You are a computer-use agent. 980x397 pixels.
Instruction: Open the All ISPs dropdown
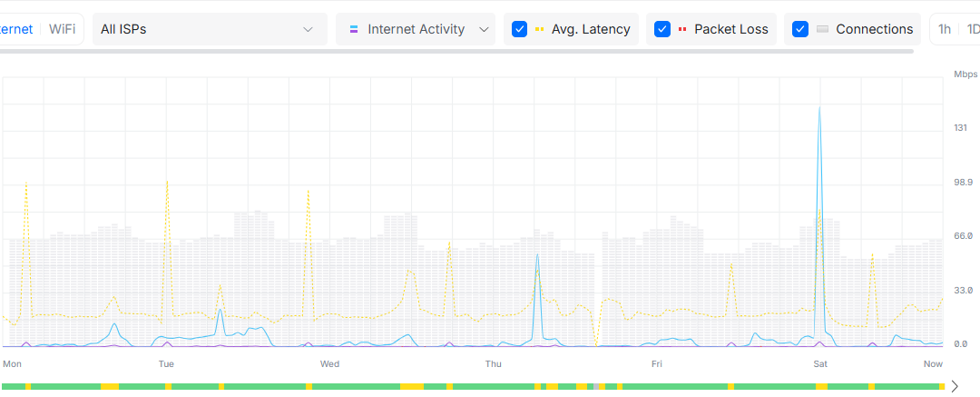(x=210, y=29)
